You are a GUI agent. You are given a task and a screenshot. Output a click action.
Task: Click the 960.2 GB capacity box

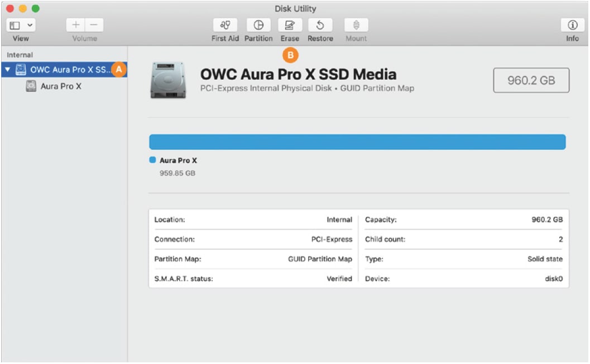[531, 80]
